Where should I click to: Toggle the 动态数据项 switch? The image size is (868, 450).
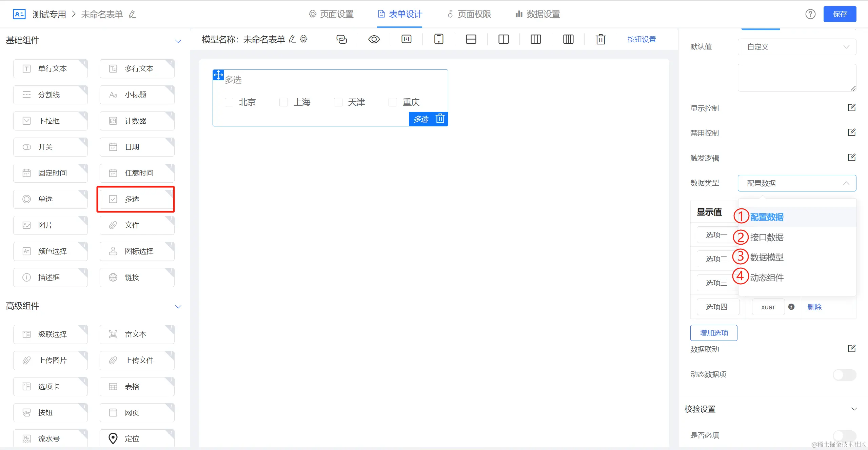click(x=844, y=374)
